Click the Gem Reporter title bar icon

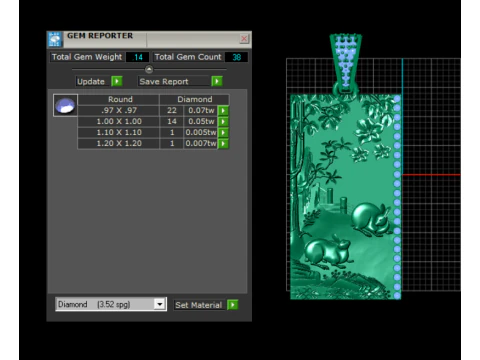coord(55,39)
